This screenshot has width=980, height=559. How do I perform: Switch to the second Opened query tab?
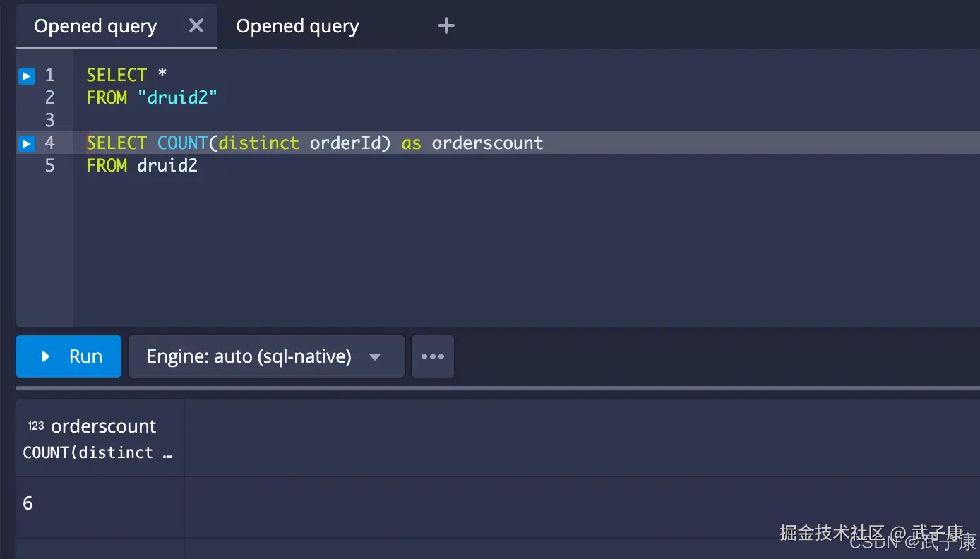(297, 25)
